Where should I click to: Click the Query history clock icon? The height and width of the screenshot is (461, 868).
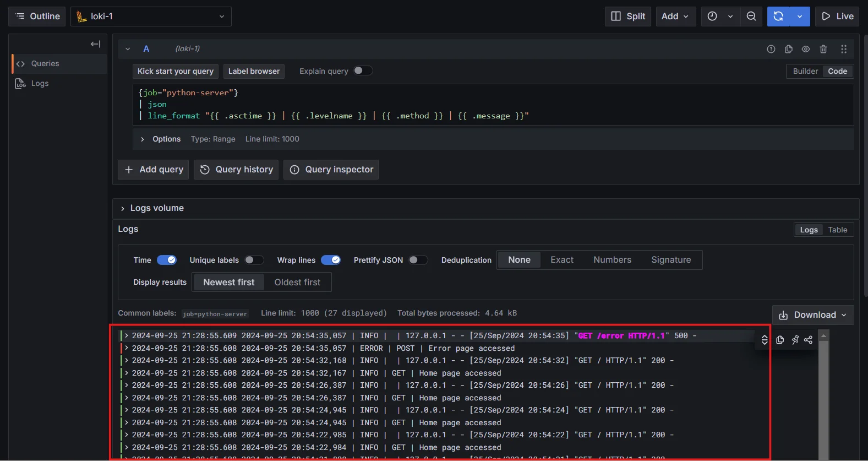click(x=205, y=170)
